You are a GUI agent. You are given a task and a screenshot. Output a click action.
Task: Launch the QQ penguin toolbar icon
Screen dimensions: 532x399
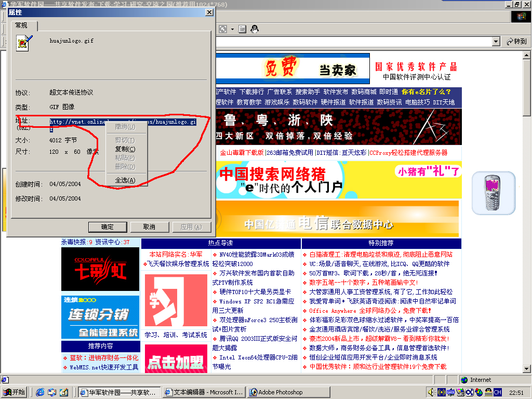[x=255, y=29]
